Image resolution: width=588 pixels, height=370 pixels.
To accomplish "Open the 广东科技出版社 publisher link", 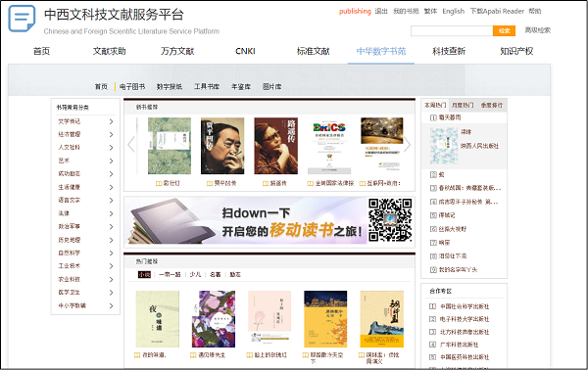I will (x=459, y=345).
